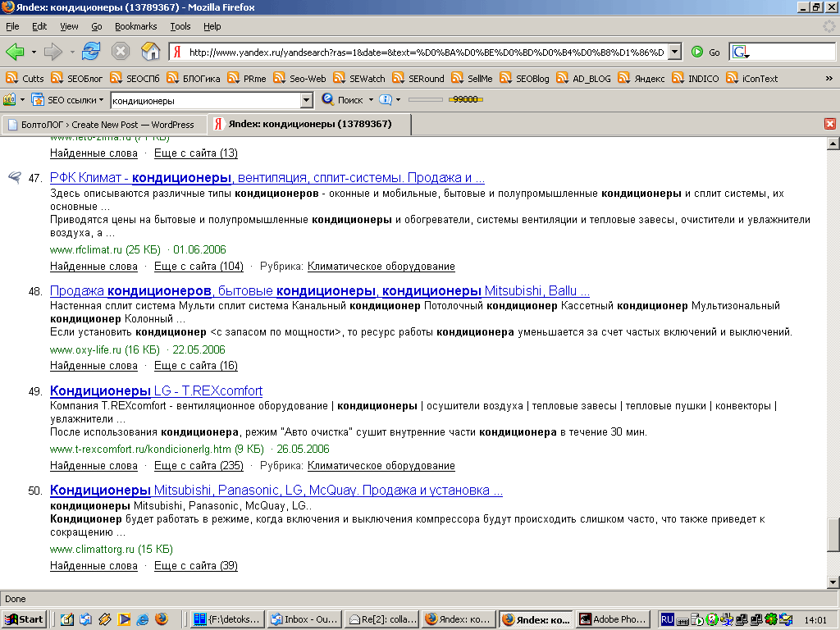Open the PRme feed bookmark

[246, 78]
